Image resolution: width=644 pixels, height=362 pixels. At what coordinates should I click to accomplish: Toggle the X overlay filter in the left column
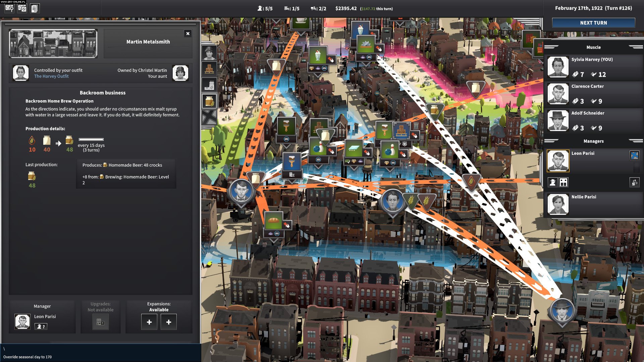(x=209, y=117)
